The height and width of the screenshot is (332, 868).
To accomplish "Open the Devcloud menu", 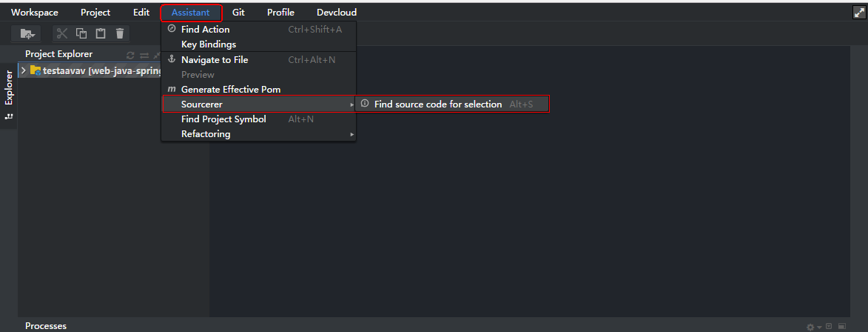I will (336, 13).
